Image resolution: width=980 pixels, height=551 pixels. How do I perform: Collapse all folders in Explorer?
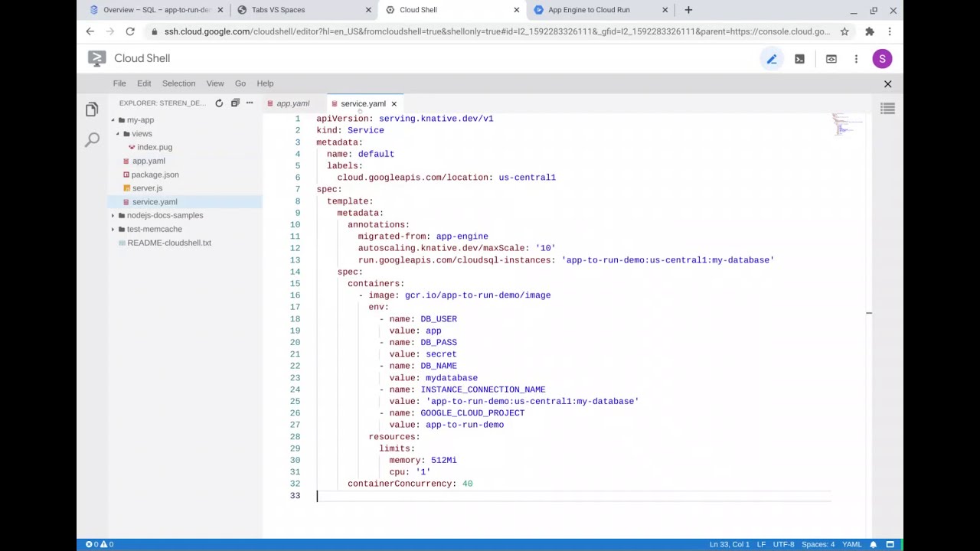(235, 103)
